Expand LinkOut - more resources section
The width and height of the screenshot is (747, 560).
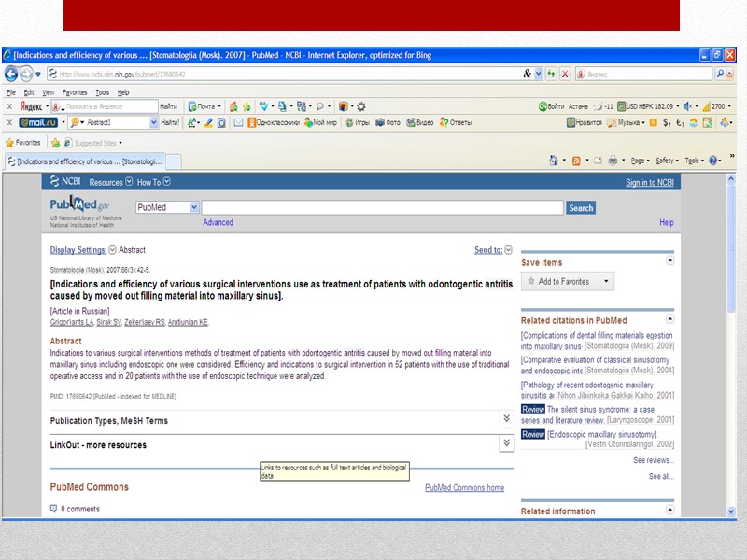(x=506, y=443)
